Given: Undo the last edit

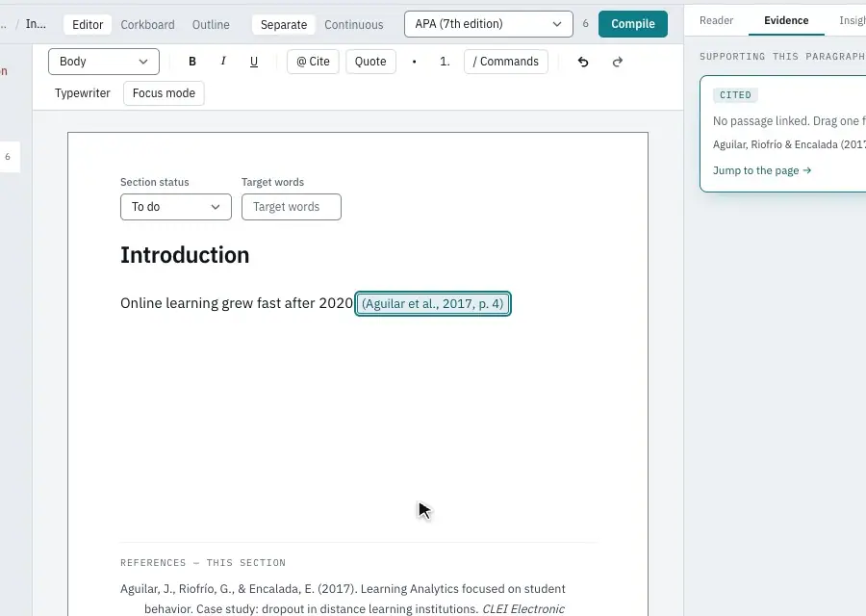Looking at the screenshot, I should [x=583, y=62].
